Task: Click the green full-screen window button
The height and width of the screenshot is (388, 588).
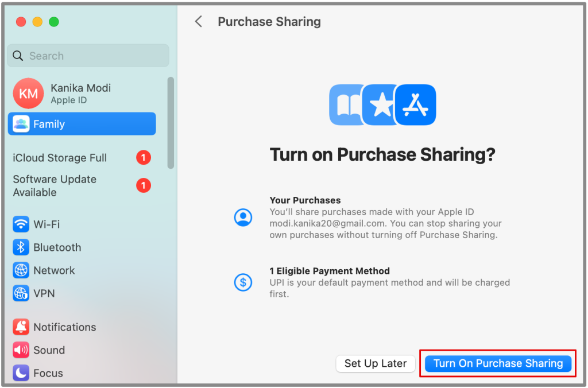Action: 54,22
